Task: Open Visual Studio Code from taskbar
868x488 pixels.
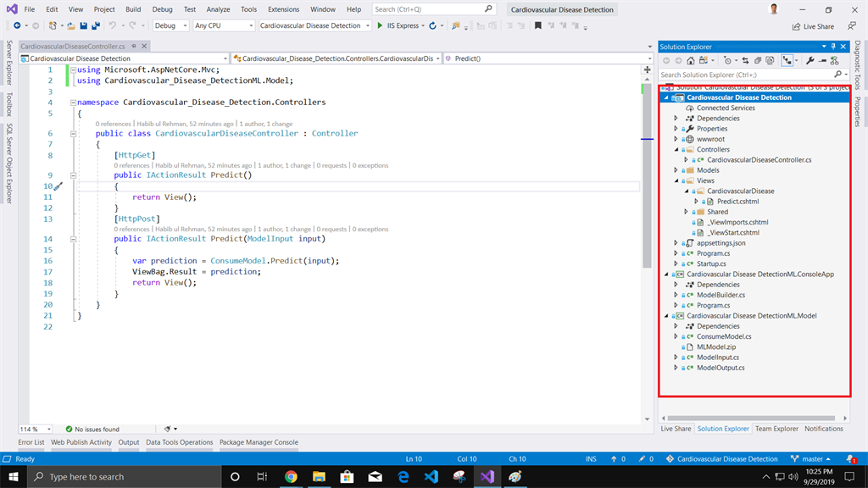Action: tap(431, 477)
